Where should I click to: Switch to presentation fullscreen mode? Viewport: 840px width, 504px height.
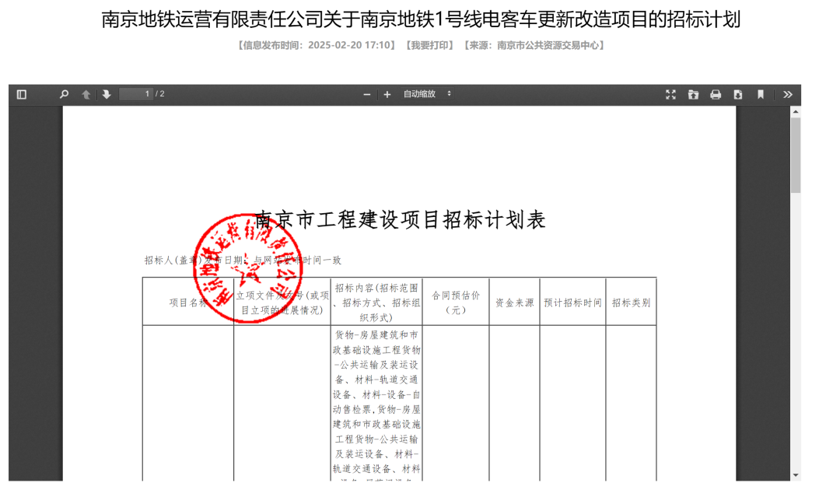pos(670,95)
